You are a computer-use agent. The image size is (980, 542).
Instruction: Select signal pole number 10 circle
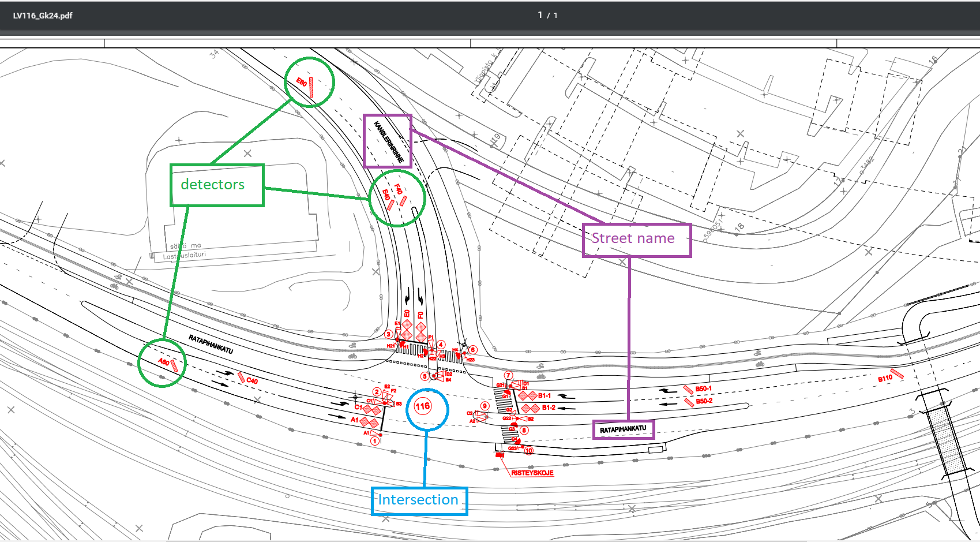coord(529,450)
